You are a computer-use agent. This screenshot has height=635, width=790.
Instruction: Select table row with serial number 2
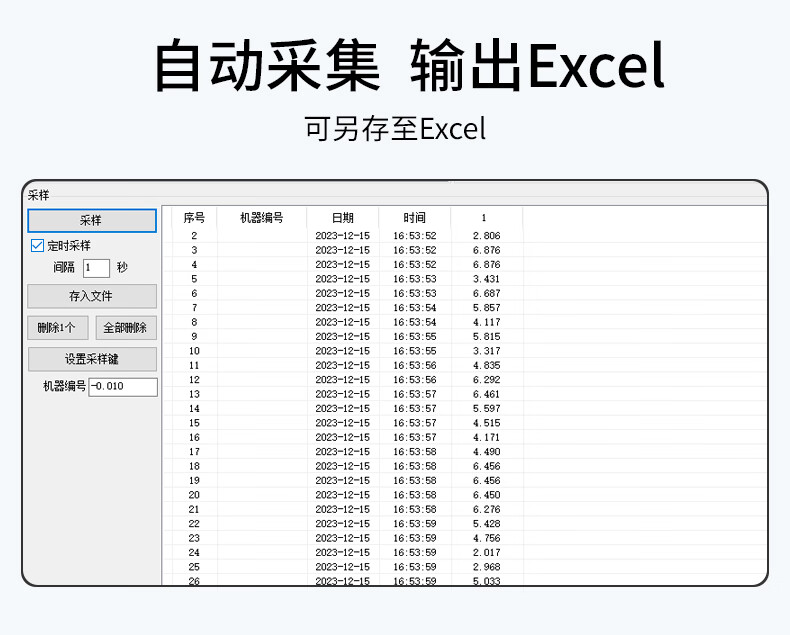194,236
